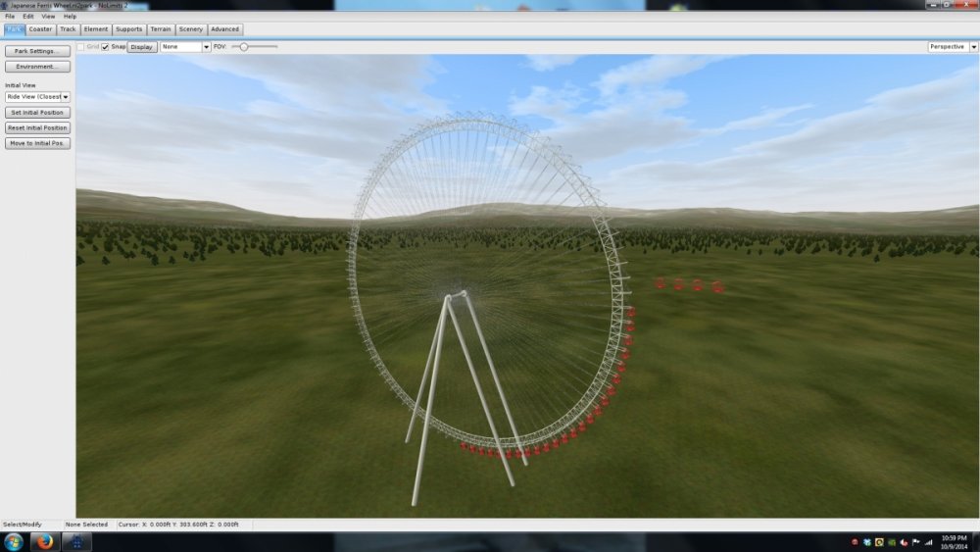Open the Environment dialog button
The height and width of the screenshot is (552, 980).
(x=37, y=67)
